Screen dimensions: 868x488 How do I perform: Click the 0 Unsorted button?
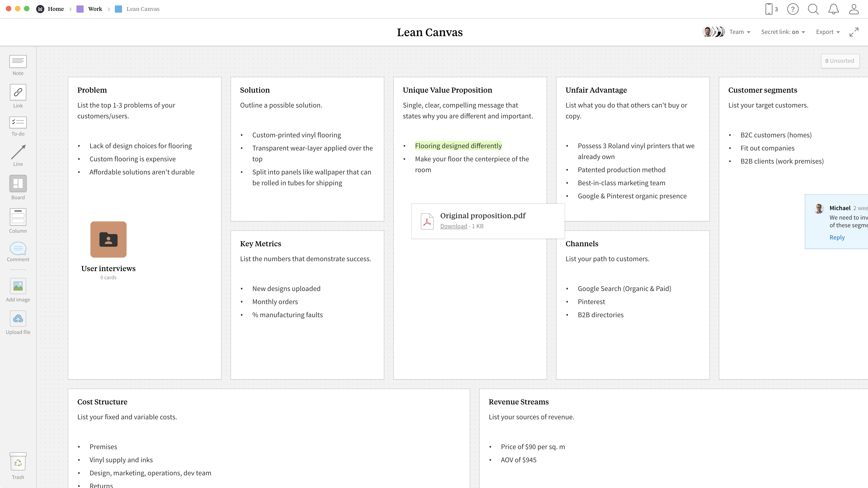point(840,61)
